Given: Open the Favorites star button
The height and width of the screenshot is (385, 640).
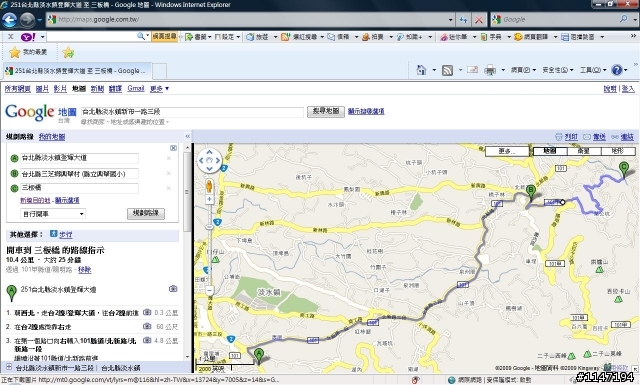Looking at the screenshot, I should [x=15, y=52].
